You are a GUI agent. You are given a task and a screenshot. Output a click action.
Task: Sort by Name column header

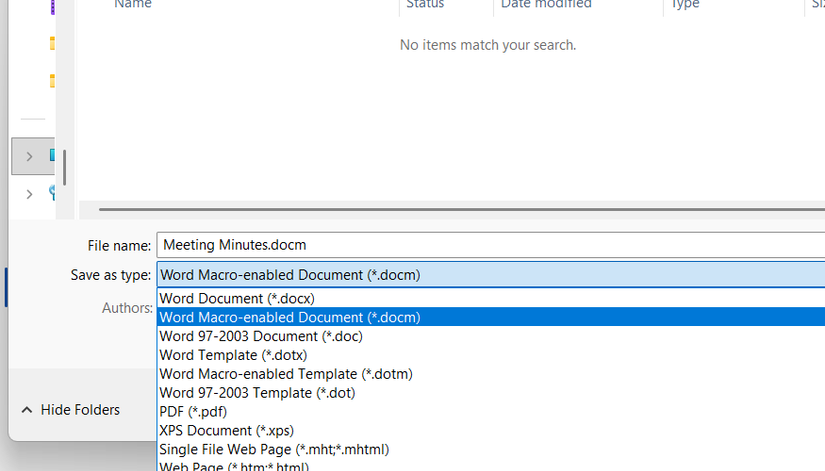[133, 4]
